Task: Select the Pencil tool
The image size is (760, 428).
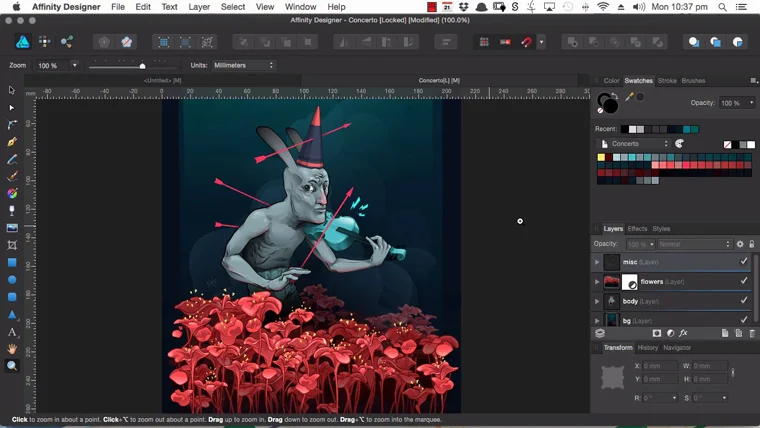Action: click(12, 159)
